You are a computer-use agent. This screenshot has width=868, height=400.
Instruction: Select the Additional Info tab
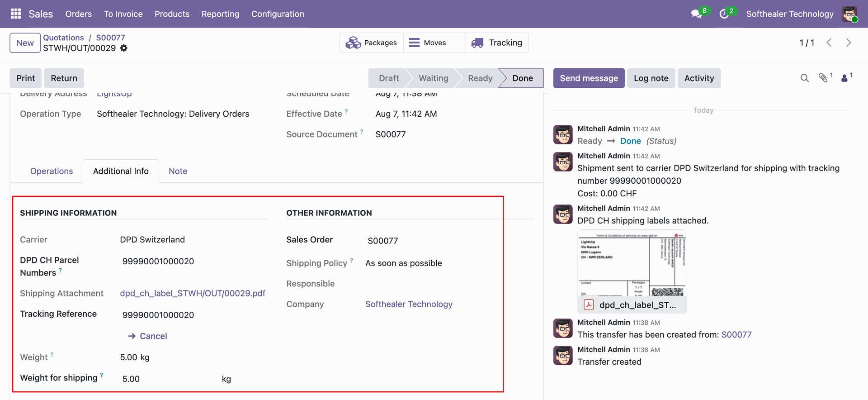(x=121, y=171)
